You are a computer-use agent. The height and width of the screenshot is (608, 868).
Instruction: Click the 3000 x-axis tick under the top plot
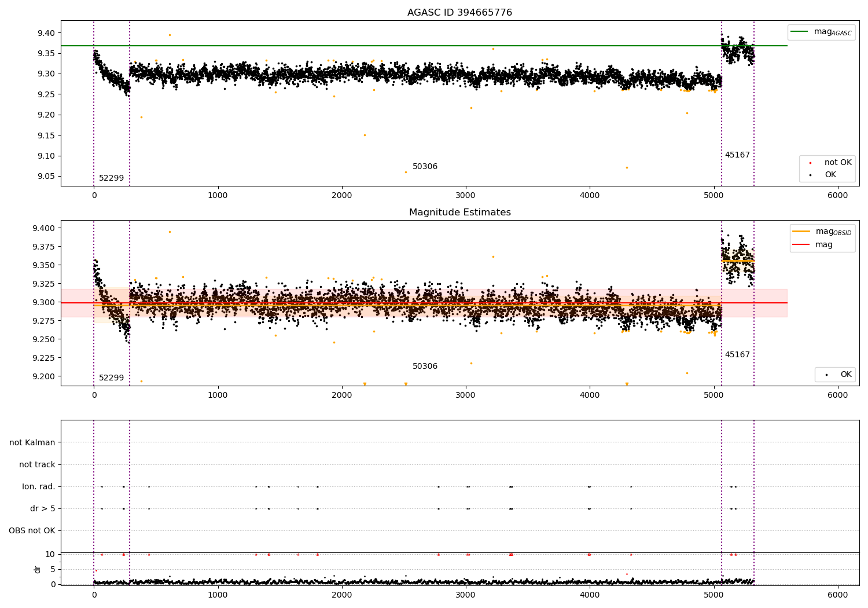[466, 196]
